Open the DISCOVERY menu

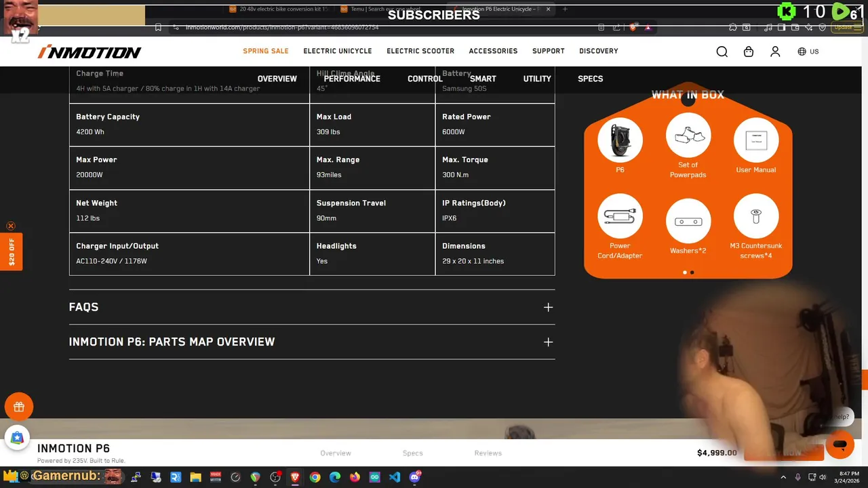[599, 51]
